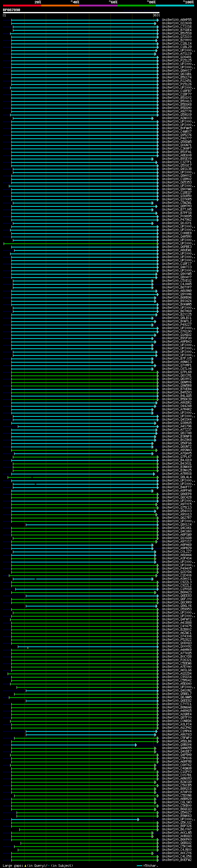Click the UniRef100_B0FWK5 label

[177, 128]
